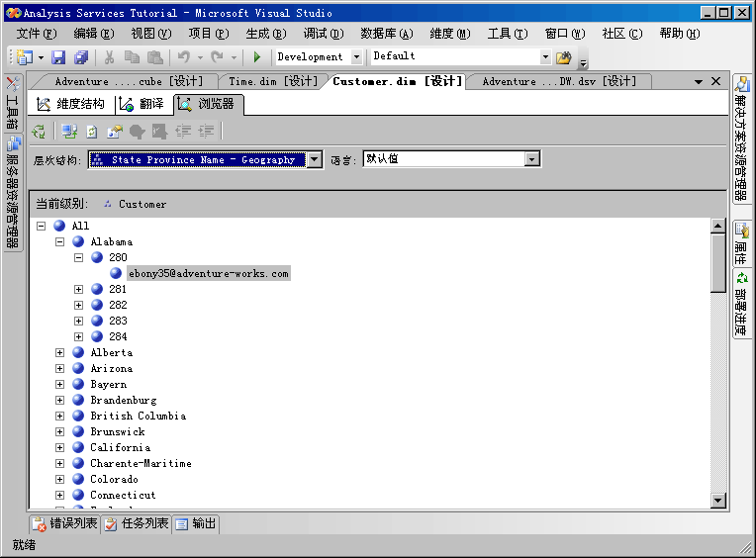Viewport: 756px width, 558px height.
Task: Click the Save All icon
Action: point(81,57)
